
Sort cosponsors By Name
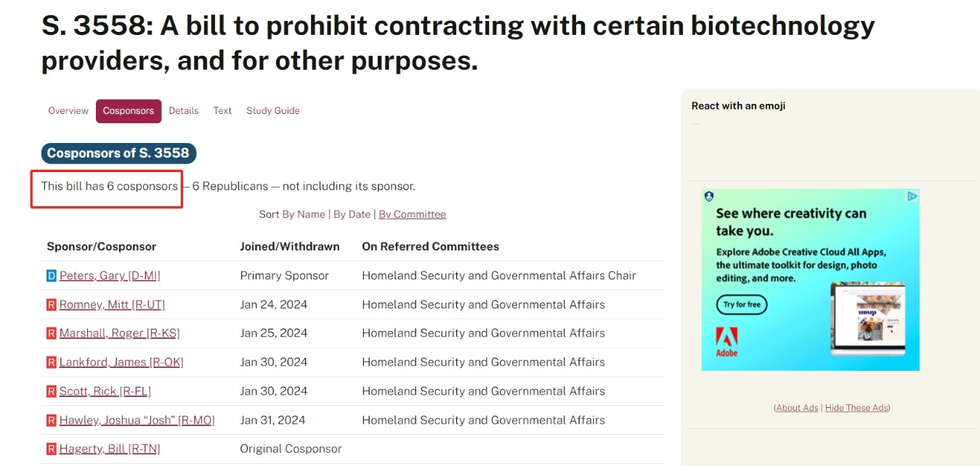tap(304, 215)
